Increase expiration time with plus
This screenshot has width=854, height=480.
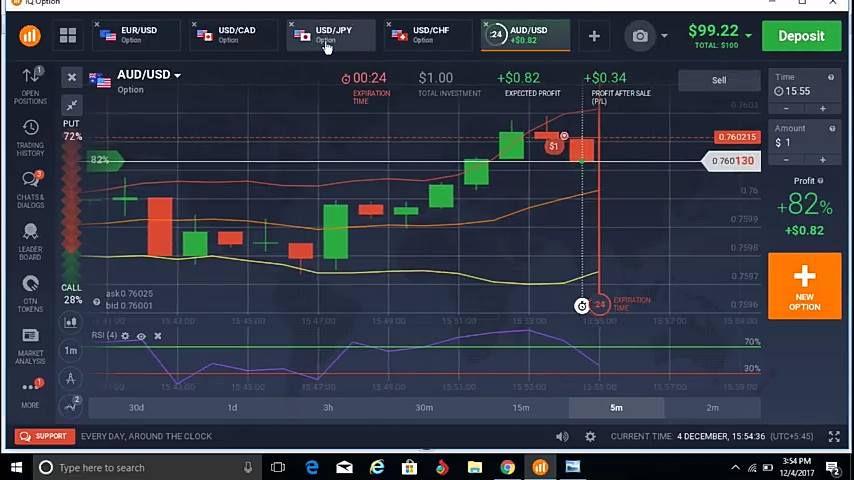tap(822, 109)
